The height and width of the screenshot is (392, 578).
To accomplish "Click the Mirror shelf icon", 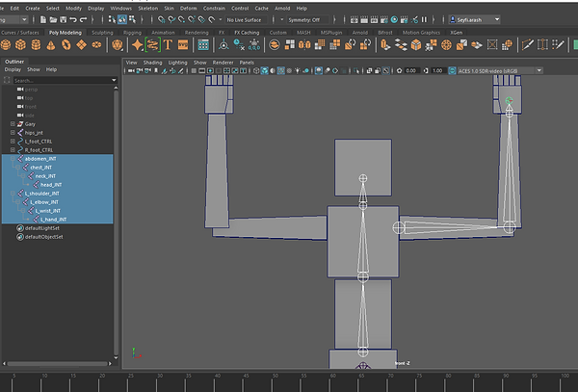I will pos(304,45).
